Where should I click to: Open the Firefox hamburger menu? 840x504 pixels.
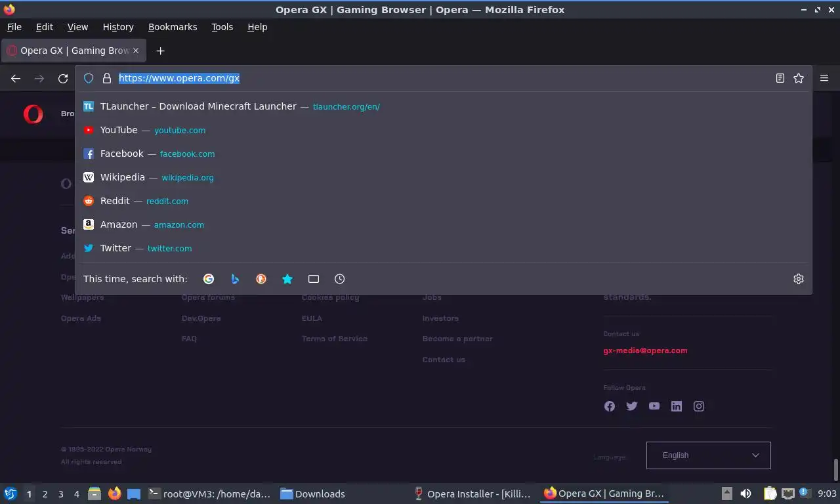click(x=824, y=78)
